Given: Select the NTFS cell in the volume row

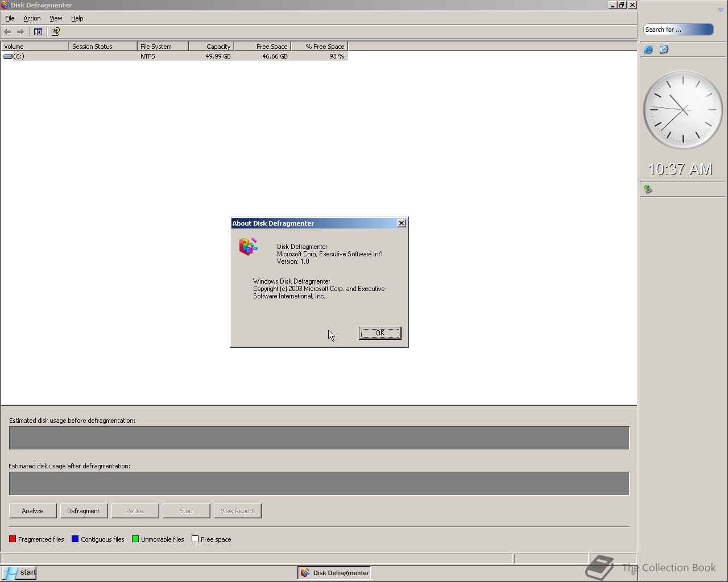Looking at the screenshot, I should (x=148, y=56).
